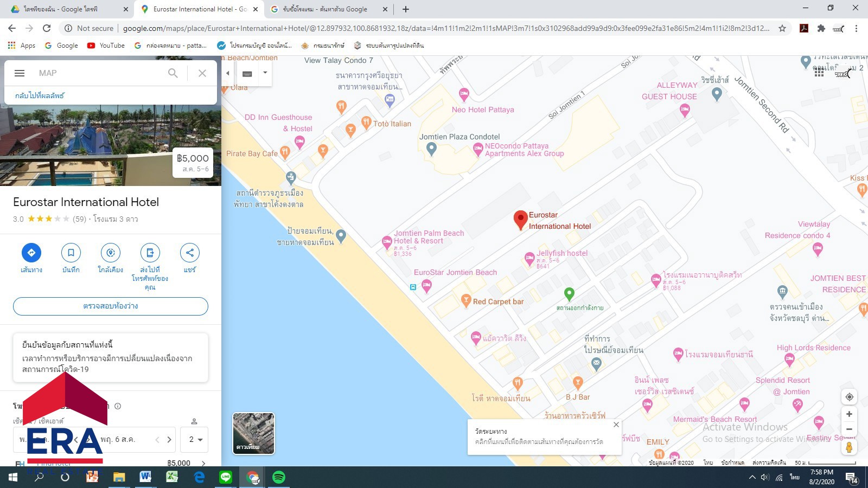Click the green exercise station marker
868x488 pixels.
[569, 294]
